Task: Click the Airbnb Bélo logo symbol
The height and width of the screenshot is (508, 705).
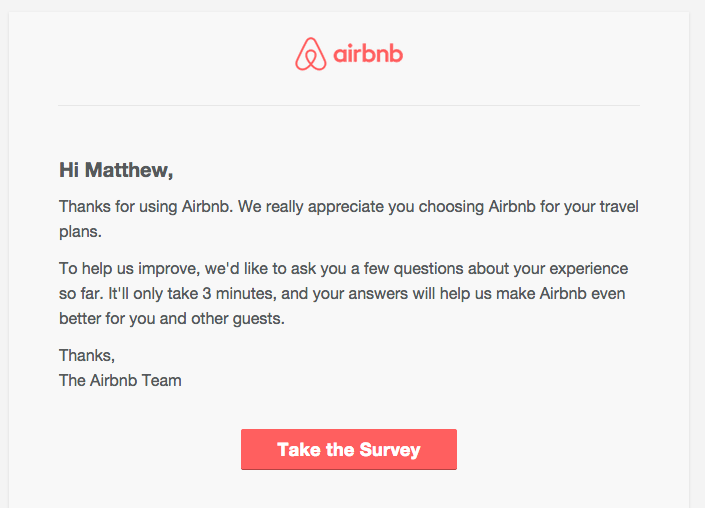Action: pos(311,53)
